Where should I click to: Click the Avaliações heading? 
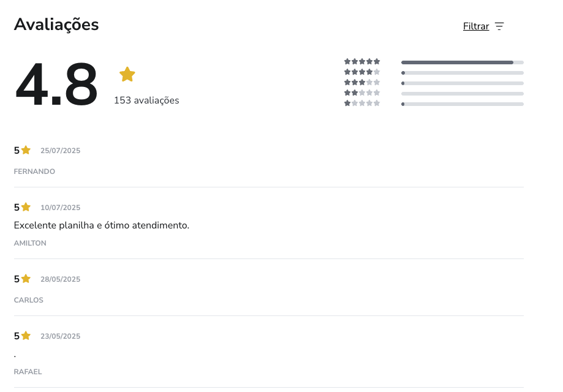tap(56, 24)
